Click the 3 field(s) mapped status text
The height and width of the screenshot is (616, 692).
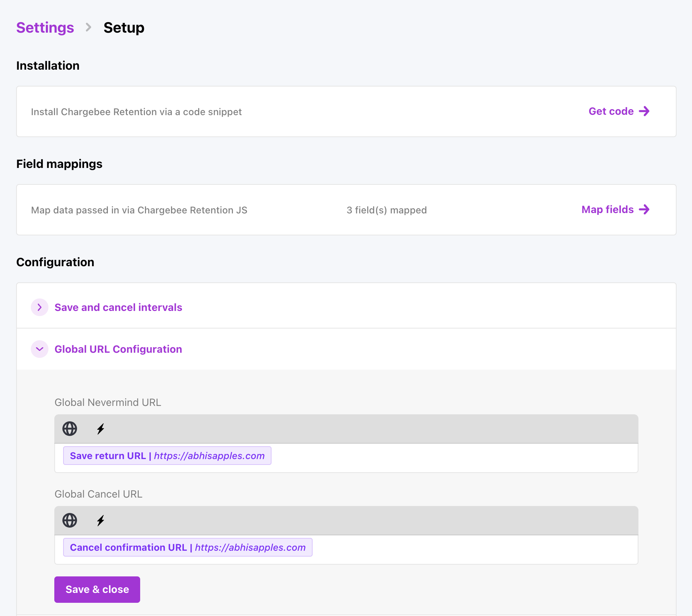(386, 210)
